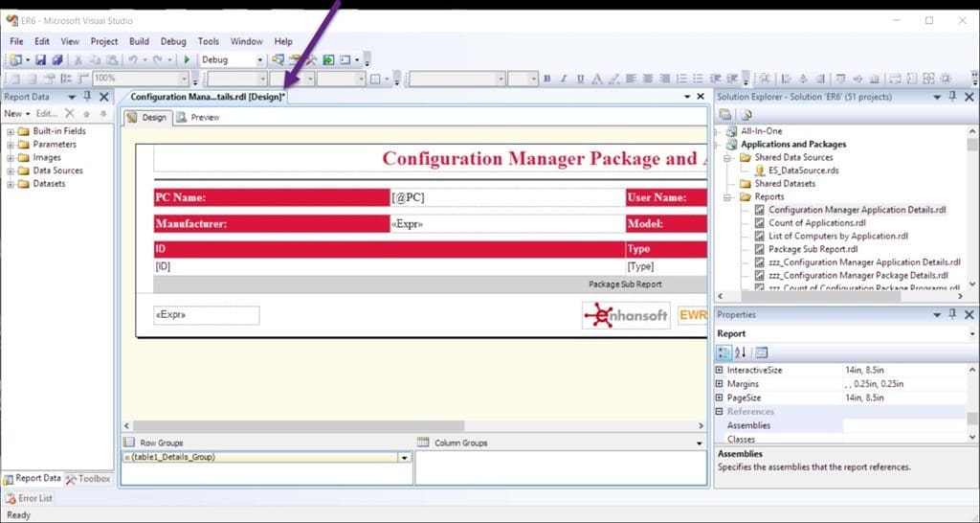Open the Column Groups menu arrow
The height and width of the screenshot is (523, 980).
699,443
